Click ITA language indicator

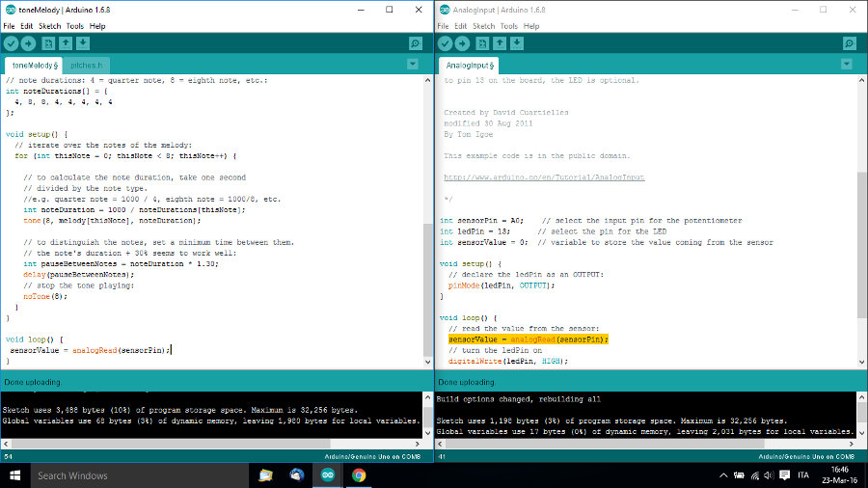click(x=803, y=475)
